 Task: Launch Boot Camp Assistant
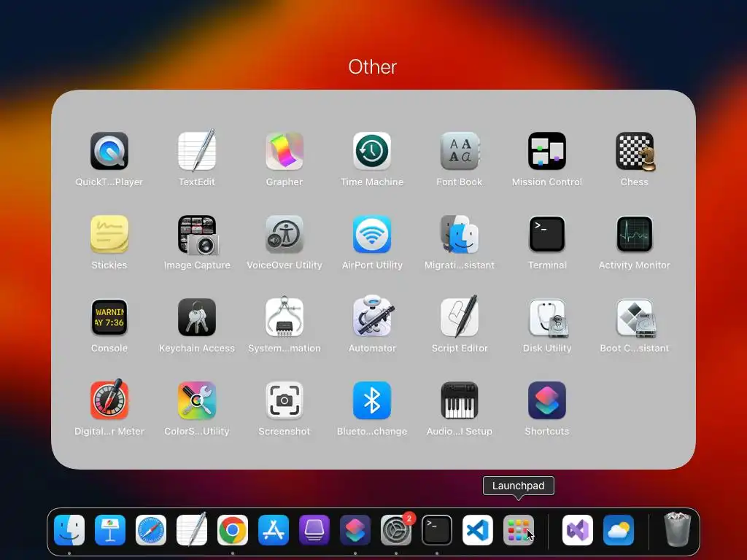pos(635,317)
